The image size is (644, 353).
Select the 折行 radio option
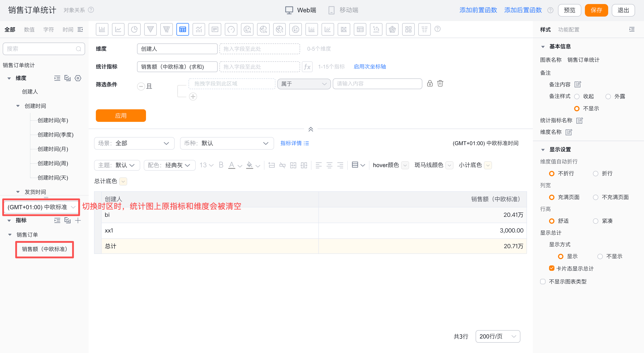[x=596, y=174]
